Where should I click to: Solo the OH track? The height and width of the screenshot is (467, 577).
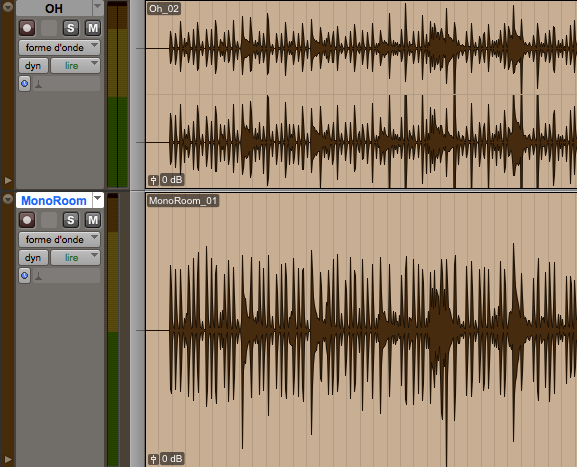(71, 28)
